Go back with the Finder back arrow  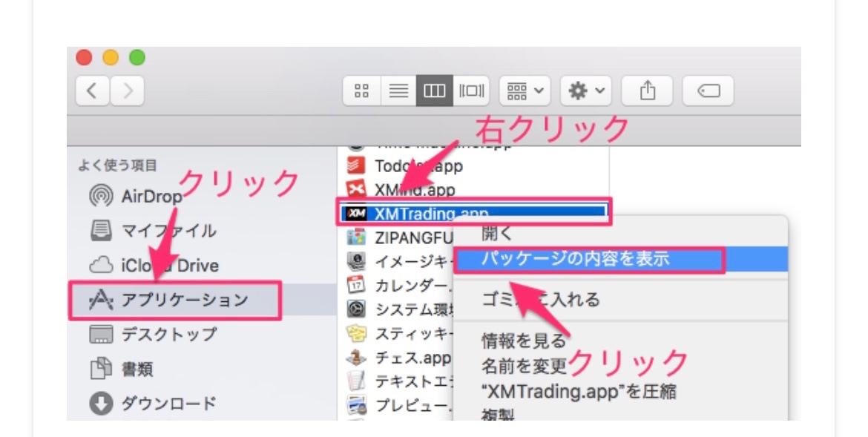93,91
